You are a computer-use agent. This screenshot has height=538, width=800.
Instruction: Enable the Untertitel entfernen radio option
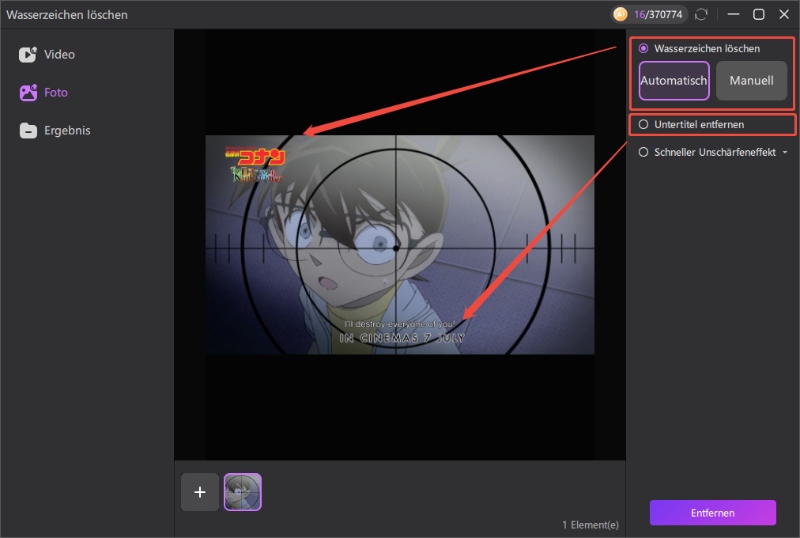point(644,125)
